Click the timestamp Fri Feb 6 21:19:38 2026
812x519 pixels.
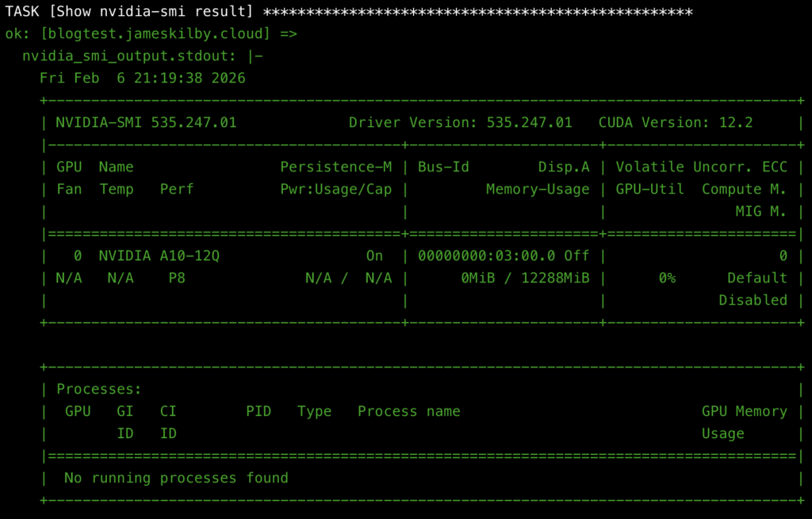pos(142,79)
